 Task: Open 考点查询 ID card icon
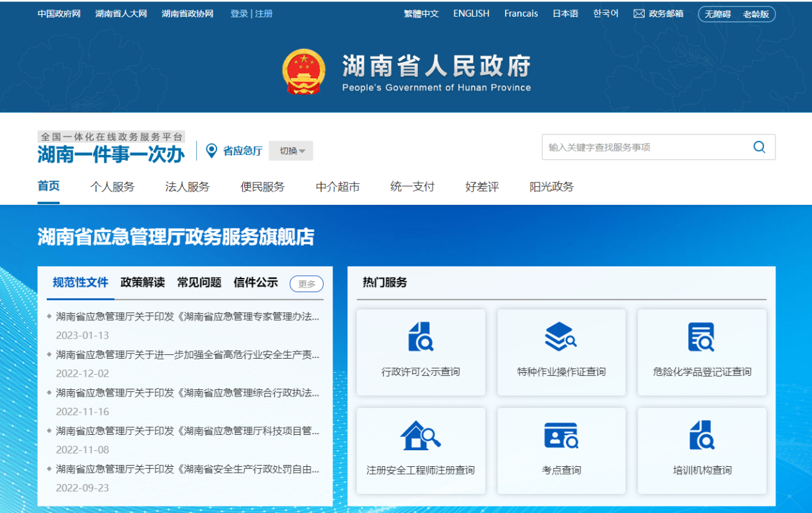point(561,436)
